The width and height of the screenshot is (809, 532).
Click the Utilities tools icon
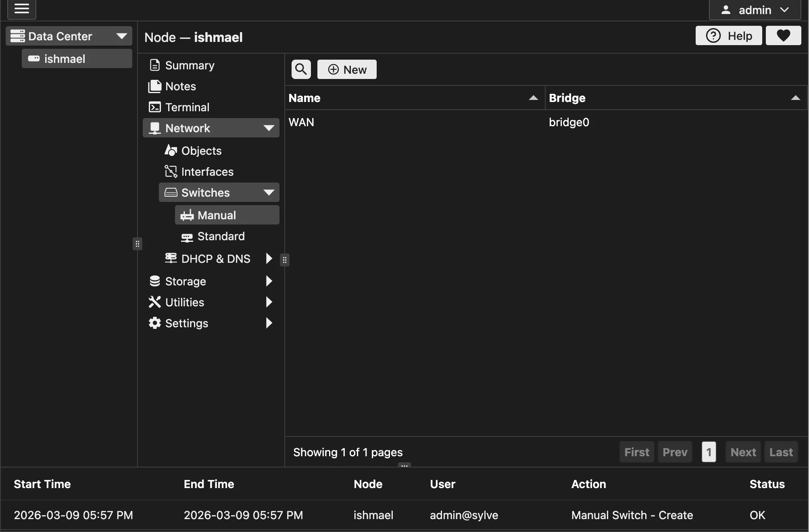click(x=155, y=302)
